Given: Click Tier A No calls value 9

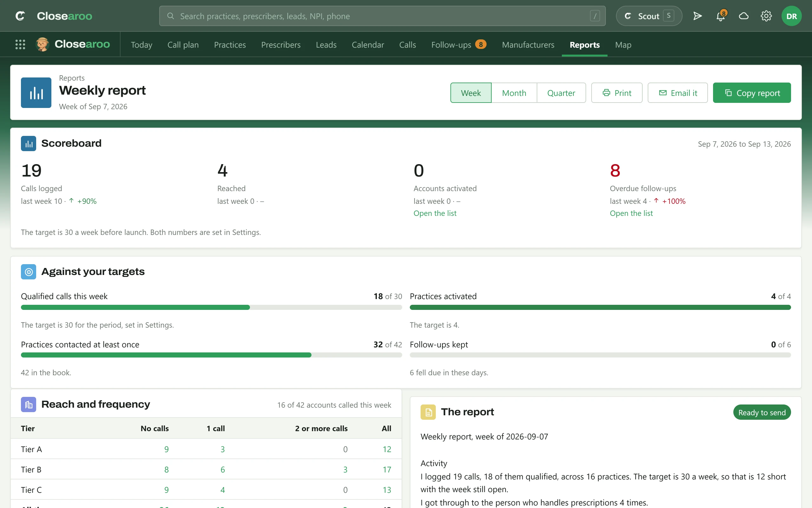Looking at the screenshot, I should (167, 449).
